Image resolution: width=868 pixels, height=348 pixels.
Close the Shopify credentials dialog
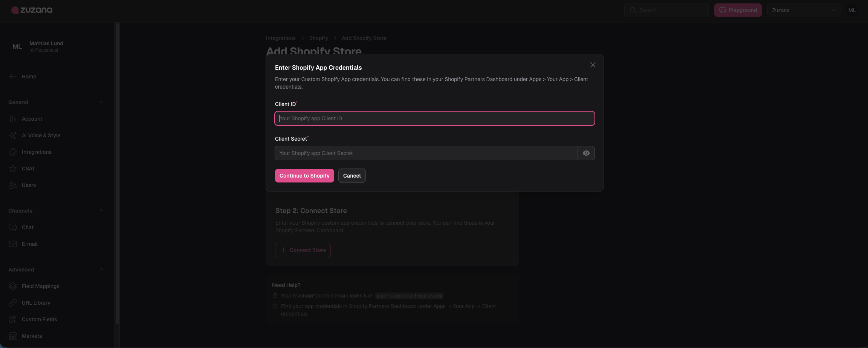coord(593,65)
